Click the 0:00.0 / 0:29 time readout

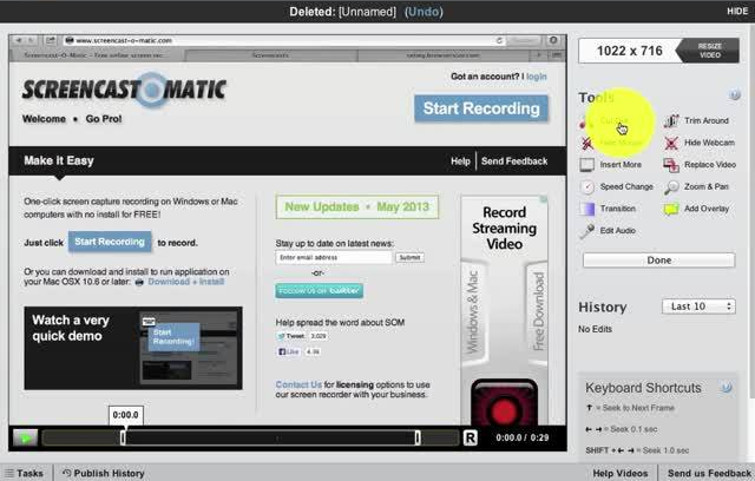point(522,438)
